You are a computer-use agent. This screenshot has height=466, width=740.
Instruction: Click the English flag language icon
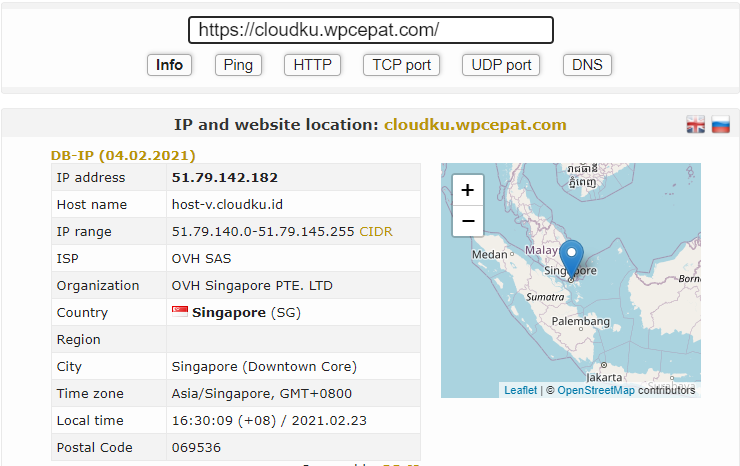696,125
